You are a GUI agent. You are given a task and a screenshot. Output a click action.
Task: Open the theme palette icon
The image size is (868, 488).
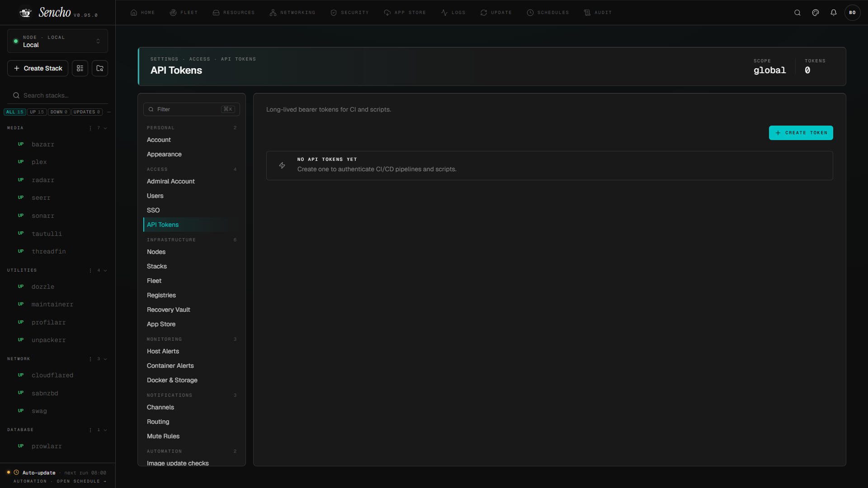click(816, 13)
